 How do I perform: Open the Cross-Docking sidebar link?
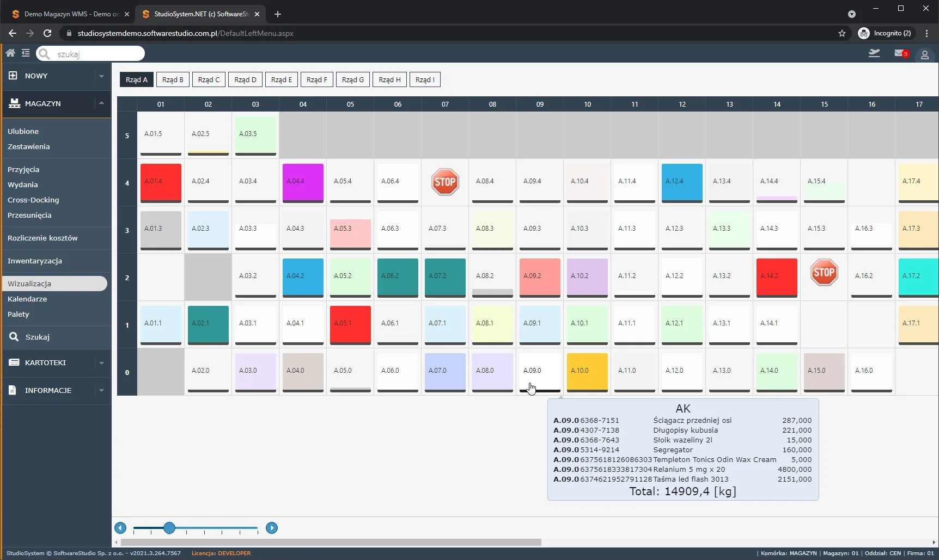tap(33, 200)
